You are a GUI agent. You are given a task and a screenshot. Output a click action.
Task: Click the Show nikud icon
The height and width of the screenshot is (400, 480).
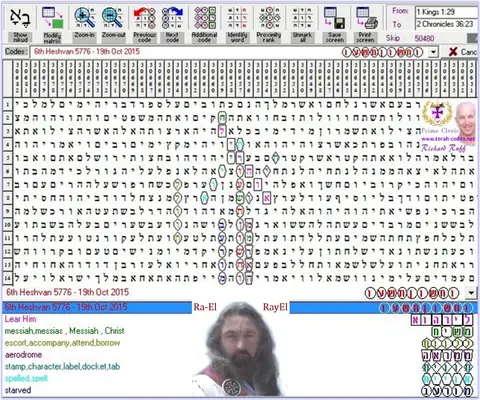[20, 18]
